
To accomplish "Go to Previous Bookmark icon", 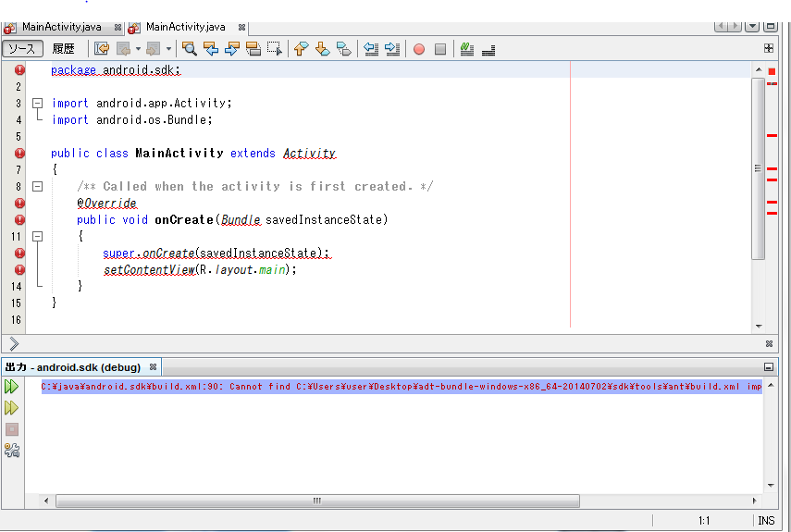I will click(302, 49).
